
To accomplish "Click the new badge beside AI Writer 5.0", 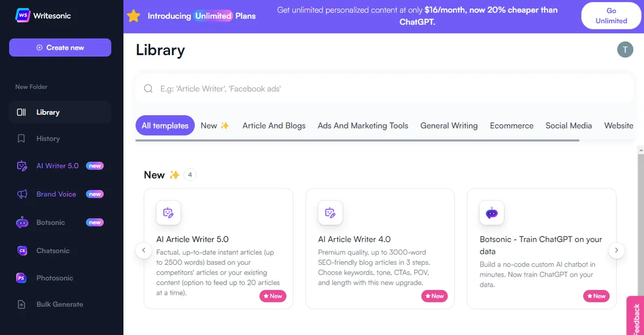I will click(x=95, y=166).
